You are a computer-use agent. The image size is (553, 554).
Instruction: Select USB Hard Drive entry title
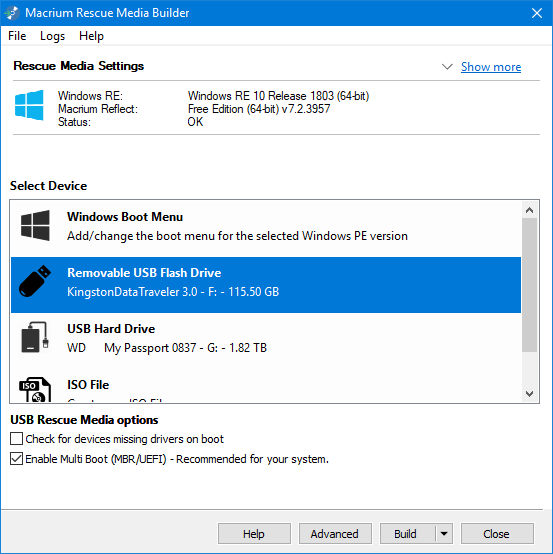111,329
